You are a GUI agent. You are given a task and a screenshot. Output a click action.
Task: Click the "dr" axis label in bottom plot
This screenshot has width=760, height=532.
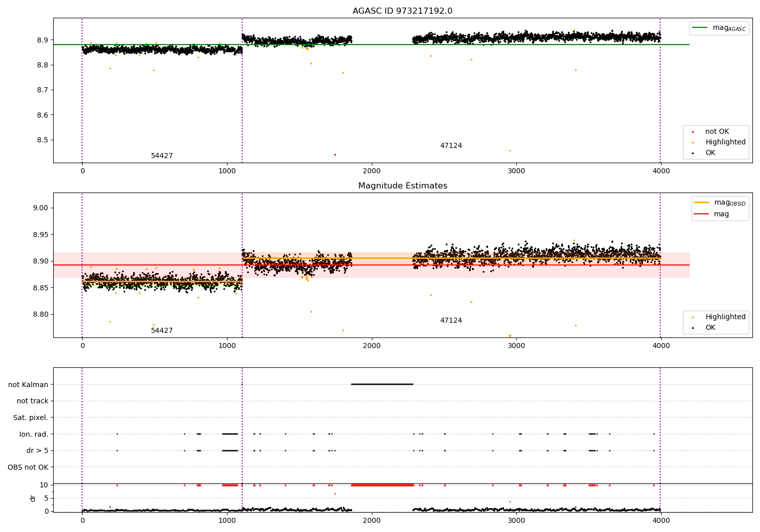33,498
